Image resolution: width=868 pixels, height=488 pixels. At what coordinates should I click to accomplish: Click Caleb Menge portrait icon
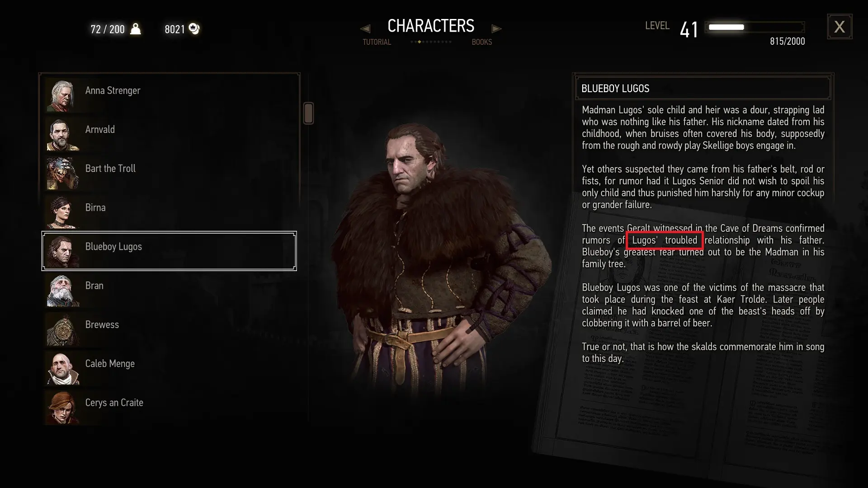[63, 368]
